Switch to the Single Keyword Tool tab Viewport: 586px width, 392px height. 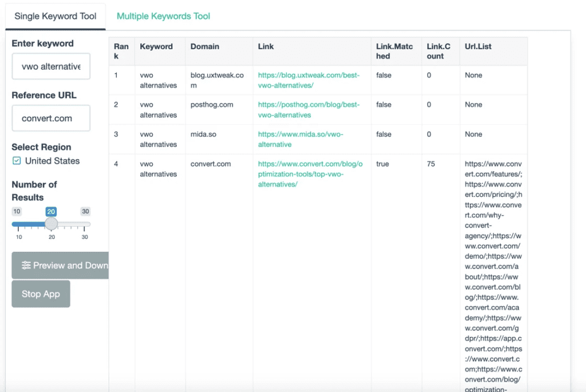click(x=56, y=17)
